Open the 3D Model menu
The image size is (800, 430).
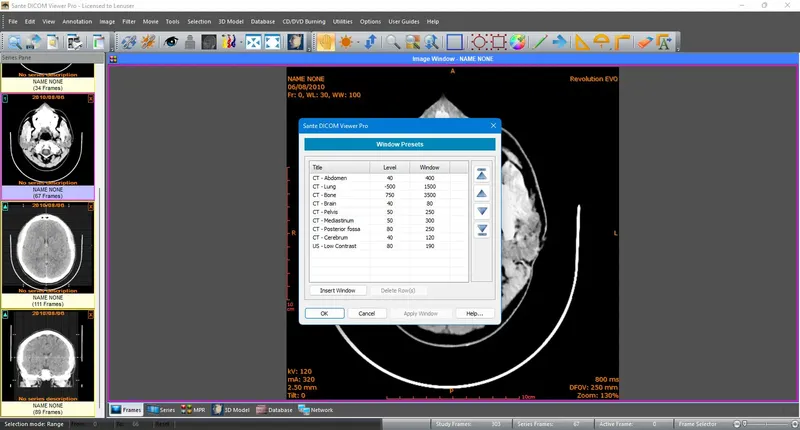click(x=231, y=21)
